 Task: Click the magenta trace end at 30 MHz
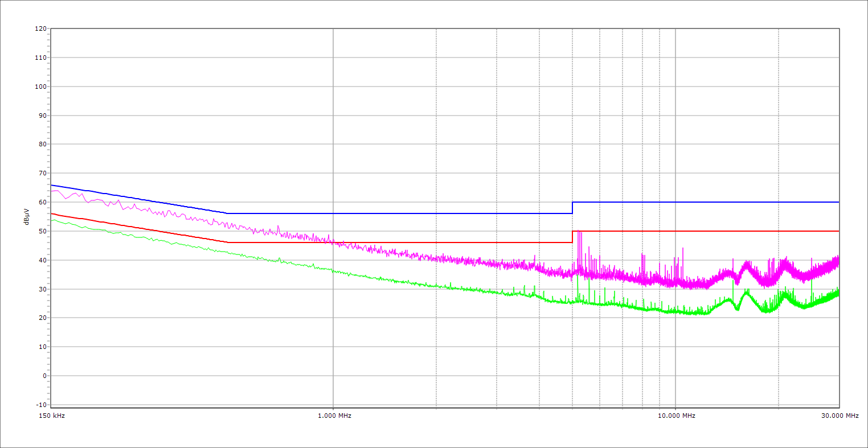838,261
